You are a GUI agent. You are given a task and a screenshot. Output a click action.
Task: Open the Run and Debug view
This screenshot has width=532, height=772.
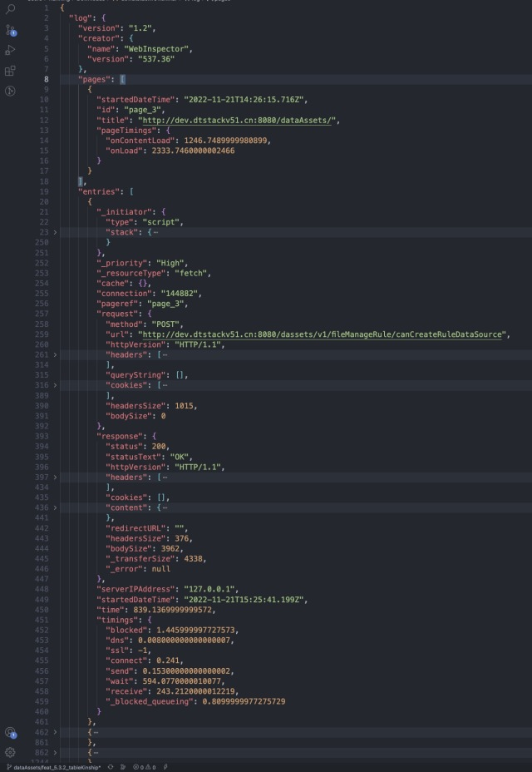[10, 50]
